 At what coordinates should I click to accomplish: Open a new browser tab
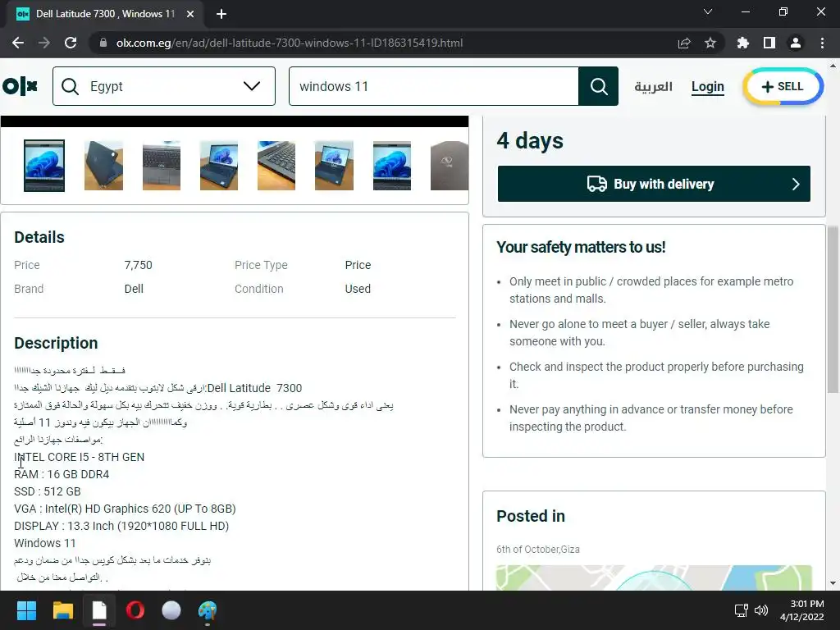(221, 14)
